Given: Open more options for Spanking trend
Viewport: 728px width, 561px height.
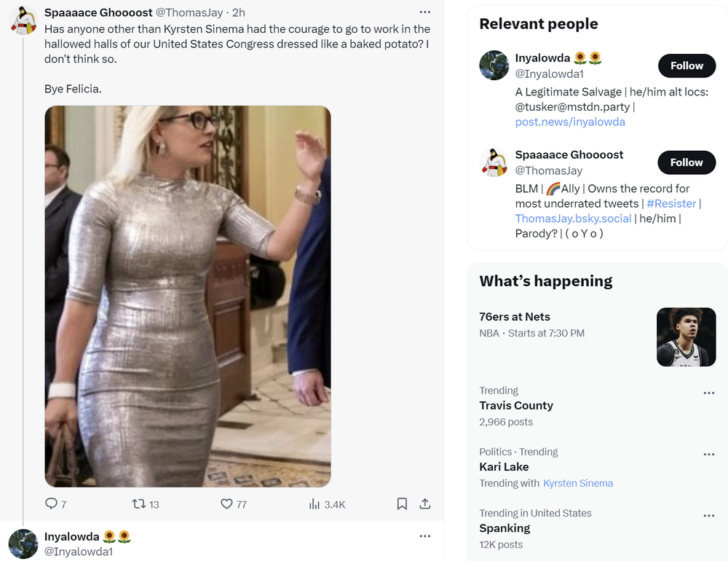Looking at the screenshot, I should pos(708,516).
